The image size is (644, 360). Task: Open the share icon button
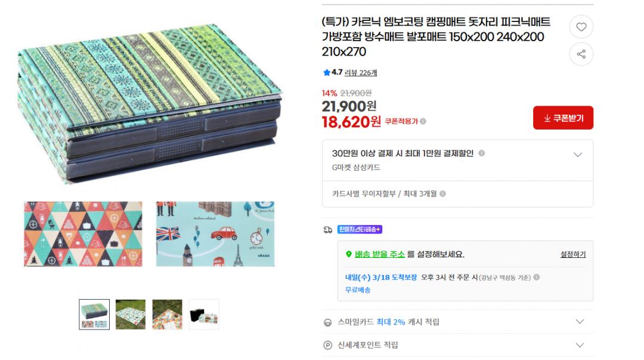click(581, 54)
